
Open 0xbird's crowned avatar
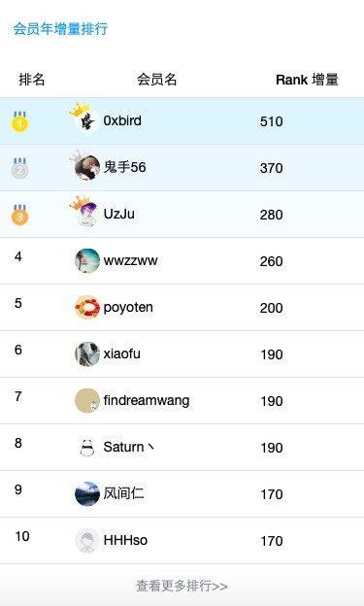point(86,119)
